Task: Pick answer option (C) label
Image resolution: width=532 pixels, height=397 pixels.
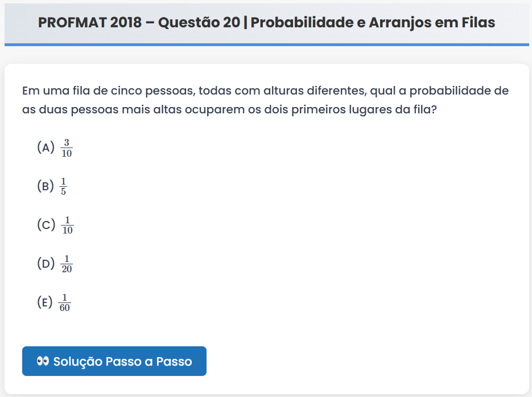Action: pyautogui.click(x=46, y=224)
